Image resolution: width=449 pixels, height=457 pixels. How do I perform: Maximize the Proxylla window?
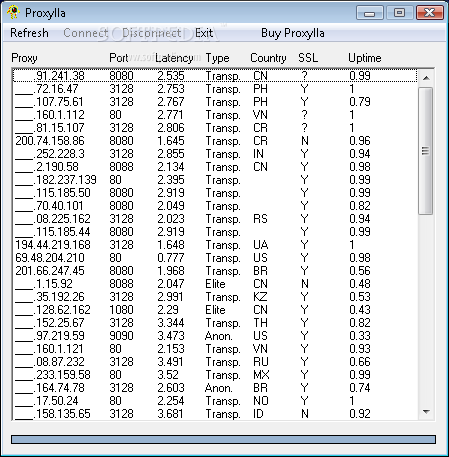click(399, 13)
